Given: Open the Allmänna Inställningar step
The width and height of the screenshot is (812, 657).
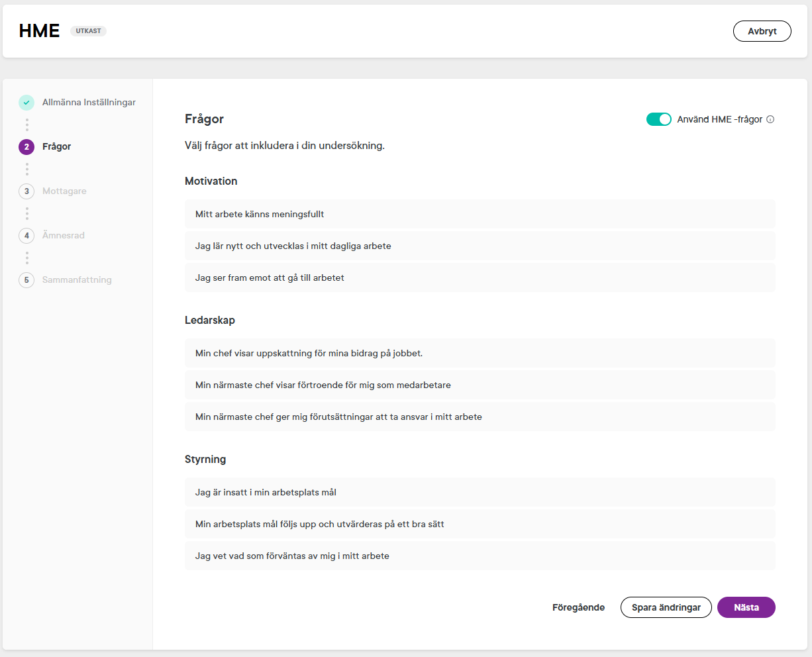Looking at the screenshot, I should point(89,103).
